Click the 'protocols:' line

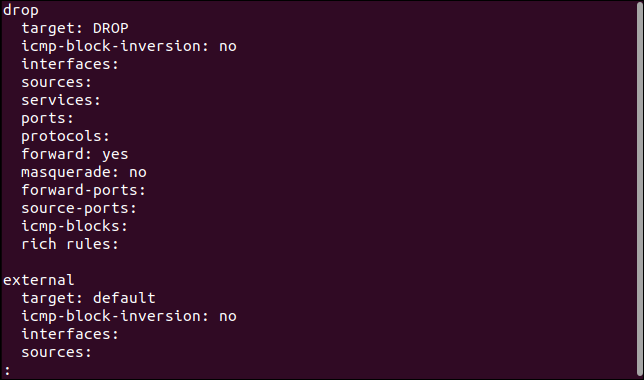(66, 136)
